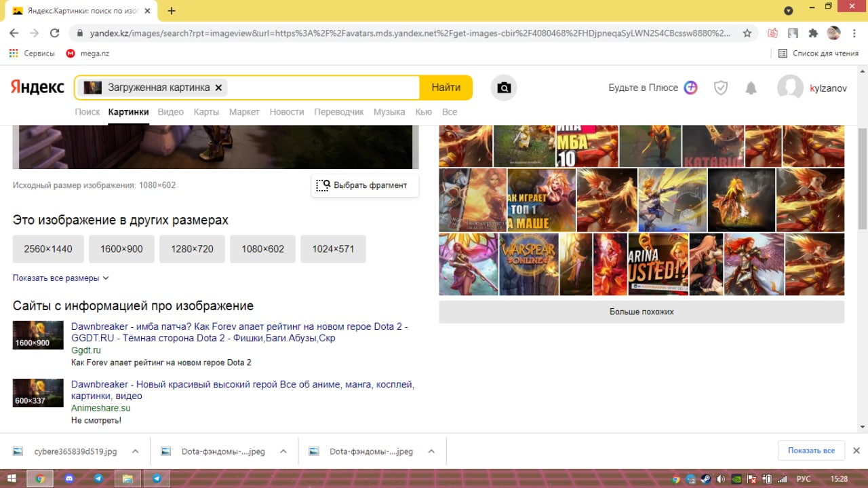The image size is (868, 488).
Task: Go back to previous page
Action: 14,33
